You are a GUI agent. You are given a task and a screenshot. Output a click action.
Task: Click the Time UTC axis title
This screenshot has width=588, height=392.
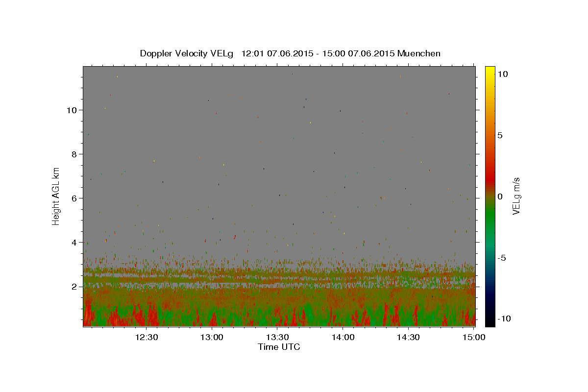coord(279,347)
